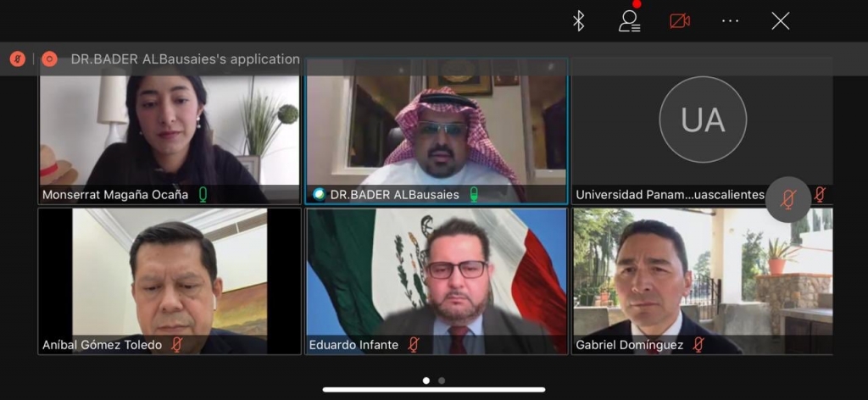The width and height of the screenshot is (868, 400).
Task: Click the red muted icon in top-left banner
Action: tap(18, 59)
